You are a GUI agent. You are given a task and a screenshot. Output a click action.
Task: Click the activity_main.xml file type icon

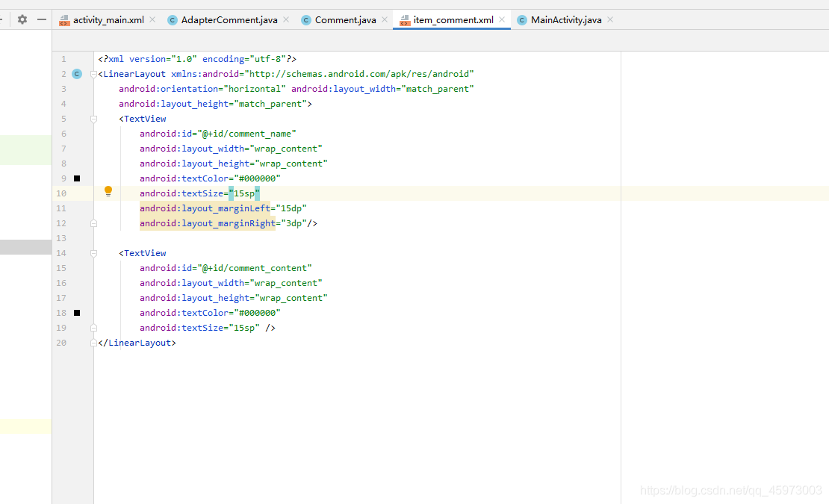[64, 21]
